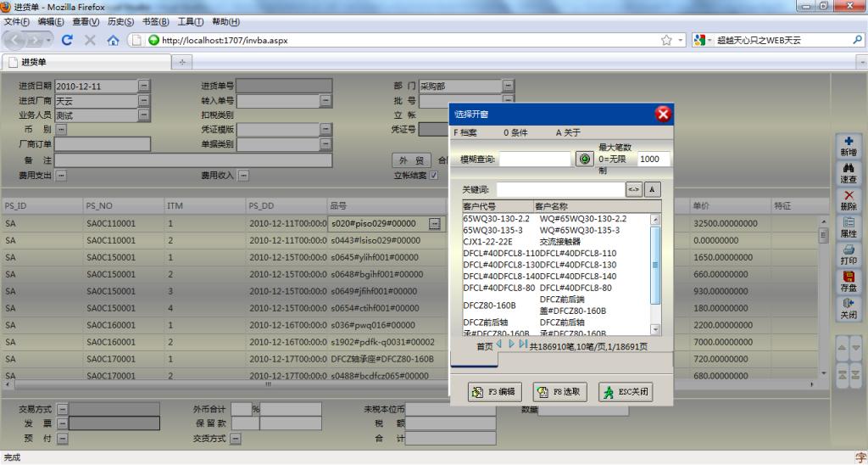Open the 速查 quick search binoculars icon

click(x=849, y=173)
